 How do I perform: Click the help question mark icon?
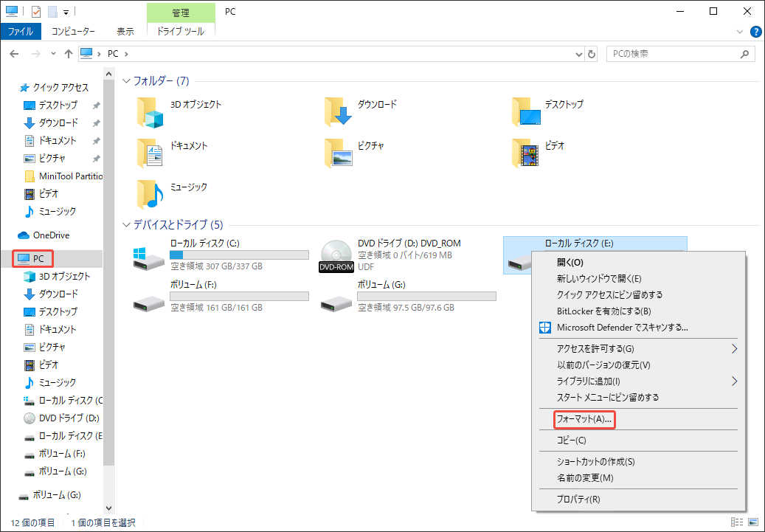point(755,32)
